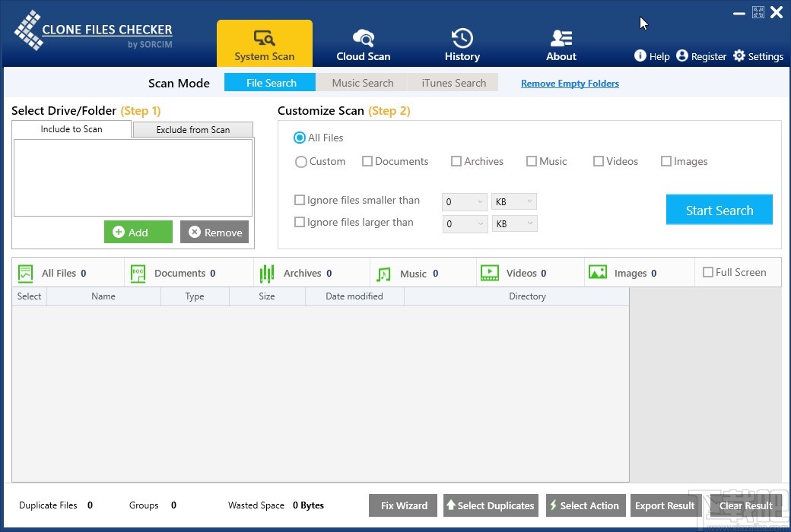
Task: Click the Start Search button
Action: click(x=720, y=211)
